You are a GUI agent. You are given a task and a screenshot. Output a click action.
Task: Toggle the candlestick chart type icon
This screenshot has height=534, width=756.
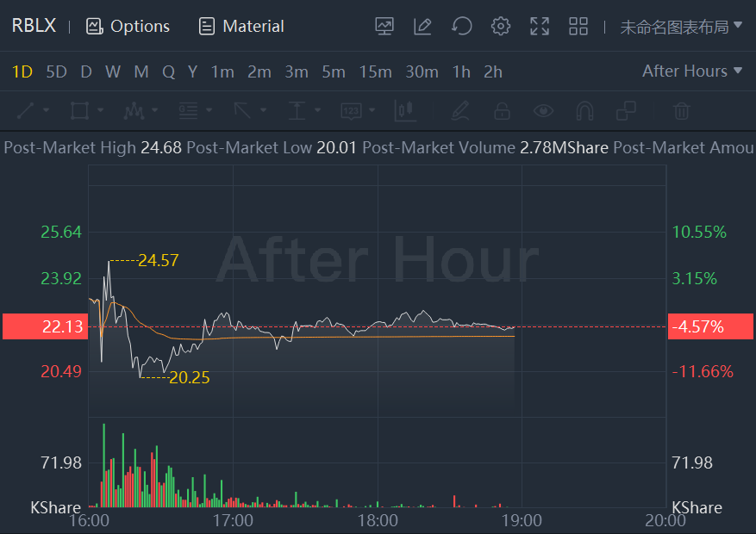click(405, 110)
